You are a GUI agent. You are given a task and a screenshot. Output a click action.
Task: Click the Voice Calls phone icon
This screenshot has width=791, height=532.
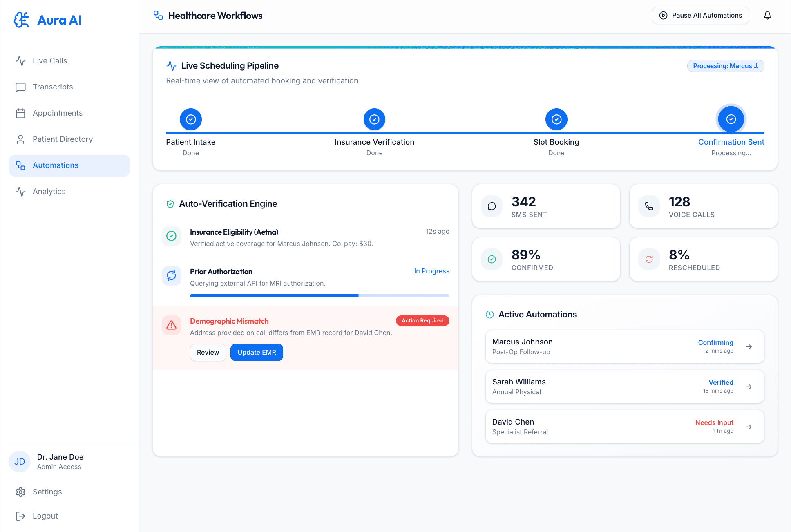click(x=649, y=206)
